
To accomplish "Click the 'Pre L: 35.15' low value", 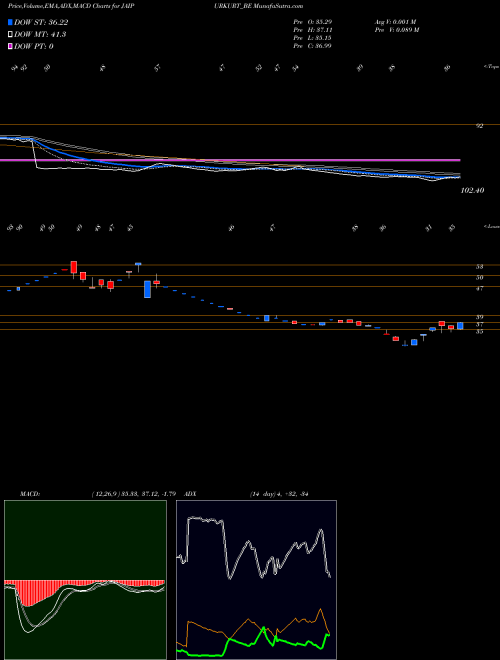I will (313, 38).
